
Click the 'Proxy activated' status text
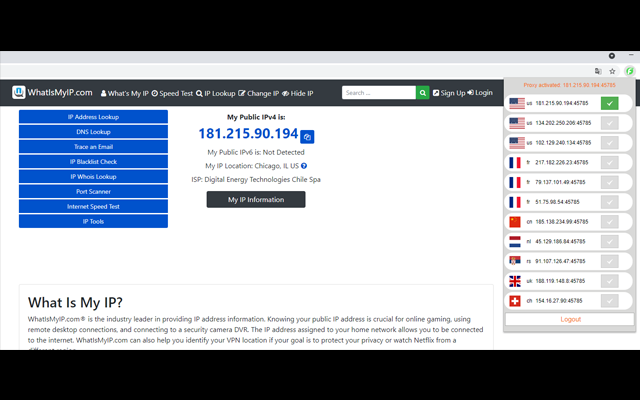[x=569, y=85]
